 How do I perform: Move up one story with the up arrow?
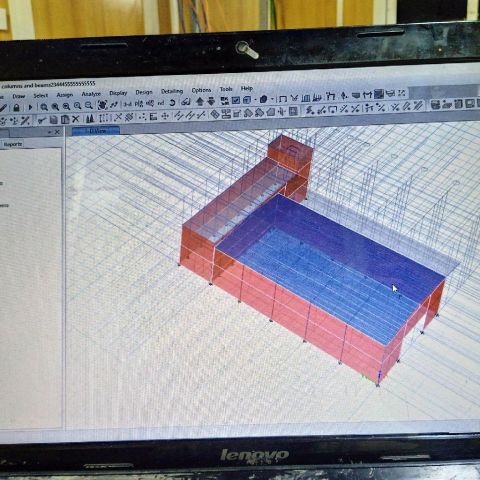[200, 101]
